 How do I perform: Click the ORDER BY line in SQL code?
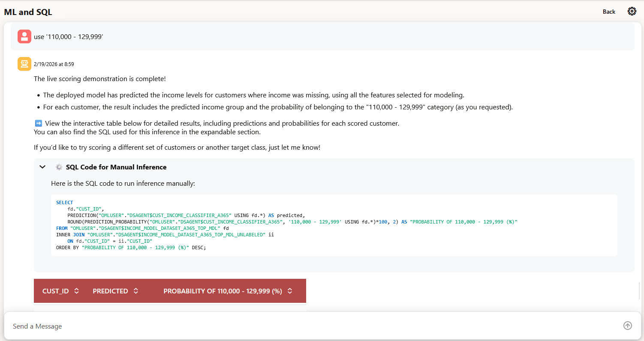(x=131, y=247)
